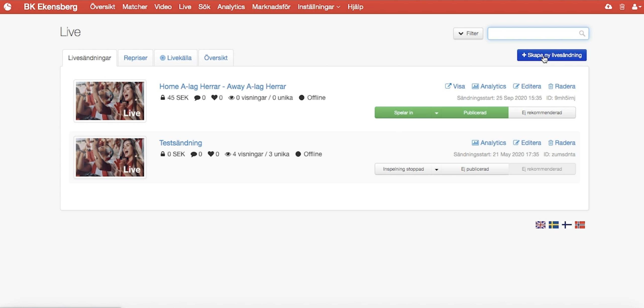Click the BK Ekensberg logo icon

click(x=8, y=7)
